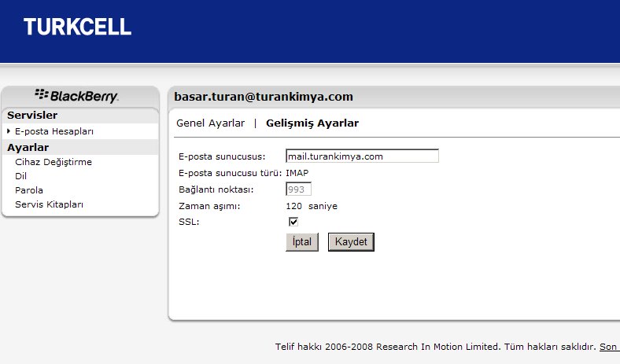620x364 pixels.
Task: Go to Parola settings
Action: (29, 190)
